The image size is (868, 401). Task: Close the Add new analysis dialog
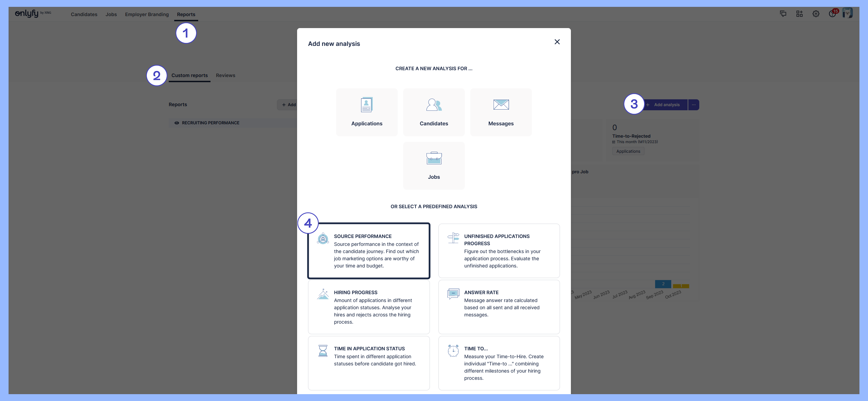click(x=557, y=42)
